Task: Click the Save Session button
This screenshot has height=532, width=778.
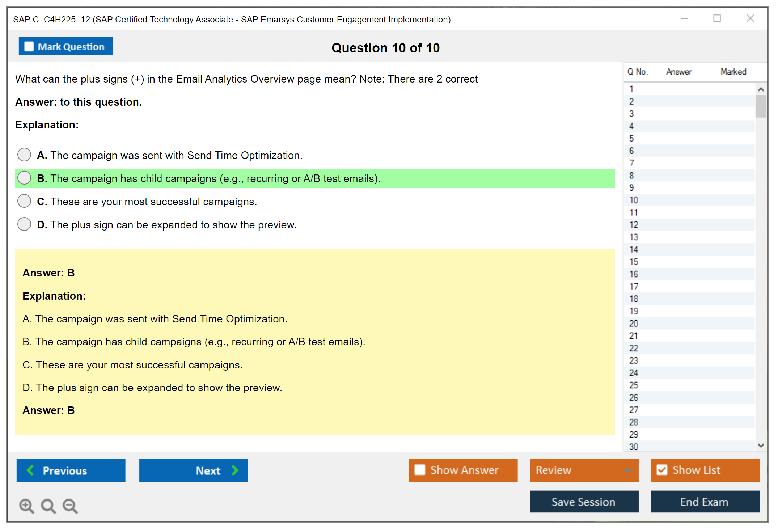Action: (584, 502)
